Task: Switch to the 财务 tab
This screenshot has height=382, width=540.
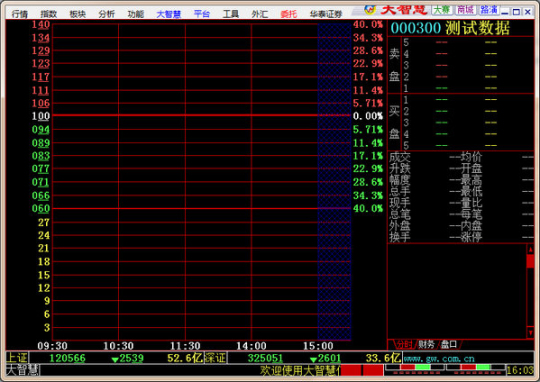Action: 426,344
